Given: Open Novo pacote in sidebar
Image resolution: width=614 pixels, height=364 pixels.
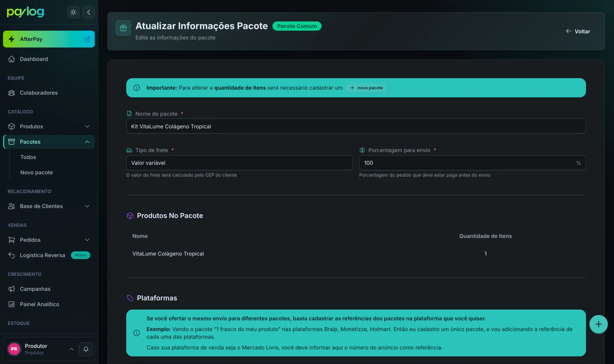Looking at the screenshot, I should click(36, 173).
